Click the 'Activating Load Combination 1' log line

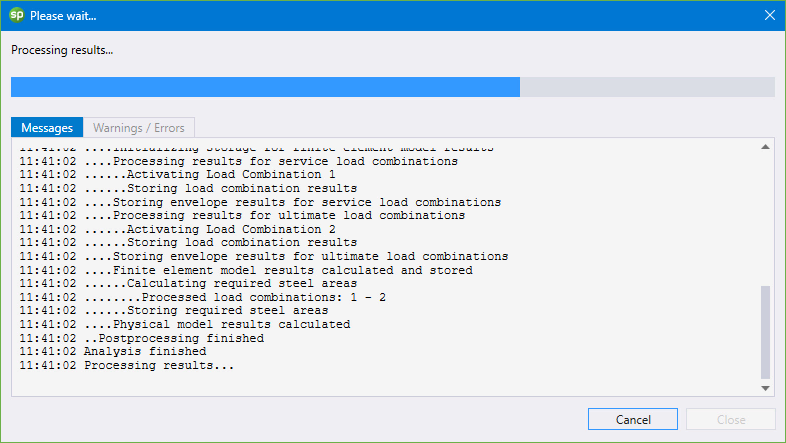pos(177,174)
